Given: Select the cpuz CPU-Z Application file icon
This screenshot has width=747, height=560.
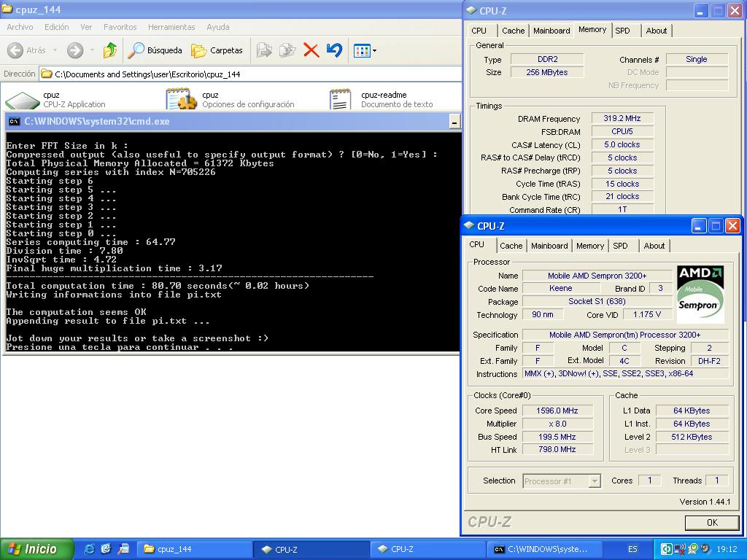Looking at the screenshot, I should point(22,99).
